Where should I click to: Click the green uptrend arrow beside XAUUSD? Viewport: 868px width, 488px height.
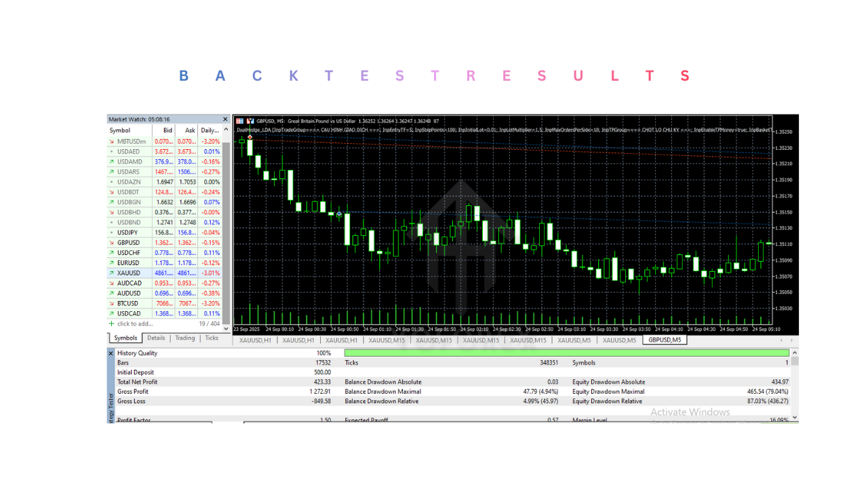pyautogui.click(x=111, y=272)
